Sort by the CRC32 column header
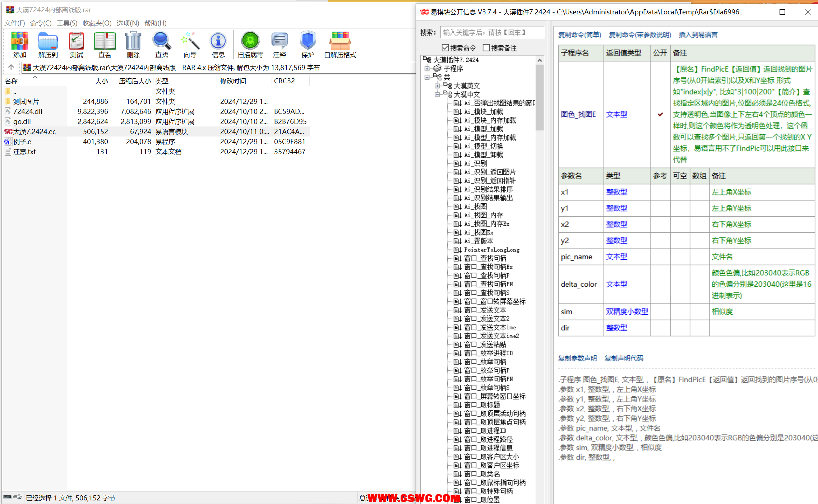This screenshot has height=504, width=818. coord(290,81)
